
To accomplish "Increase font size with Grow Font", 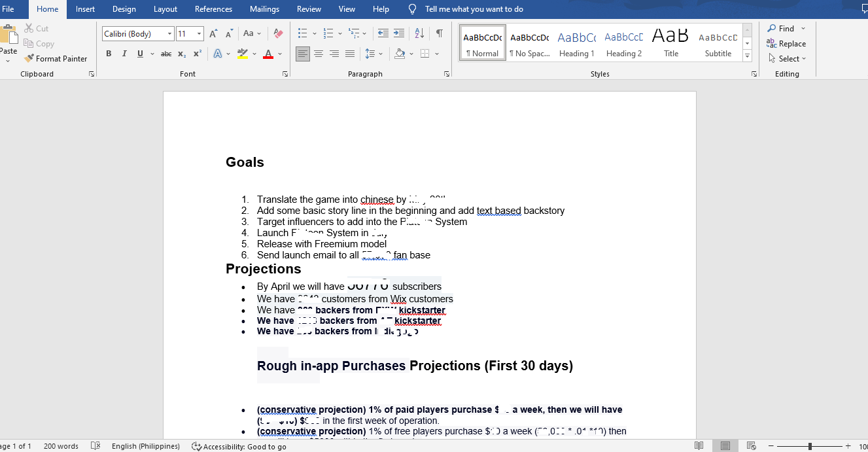I will pyautogui.click(x=213, y=33).
